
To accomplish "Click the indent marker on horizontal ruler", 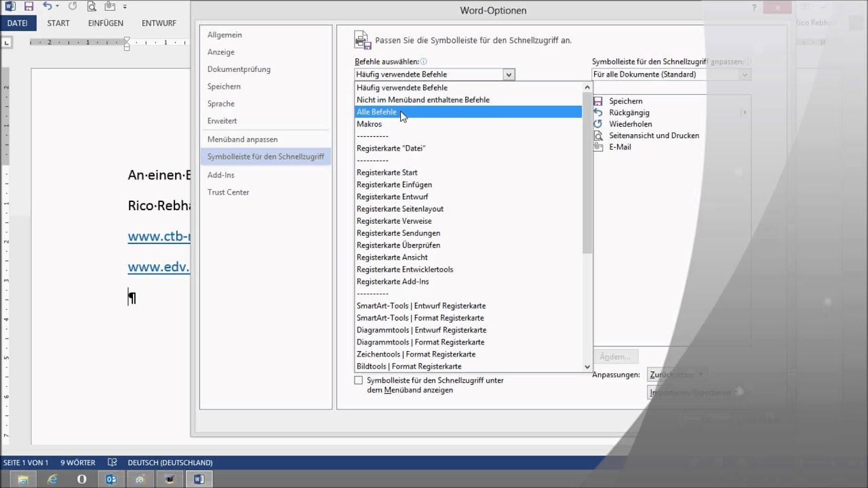I will [126, 43].
